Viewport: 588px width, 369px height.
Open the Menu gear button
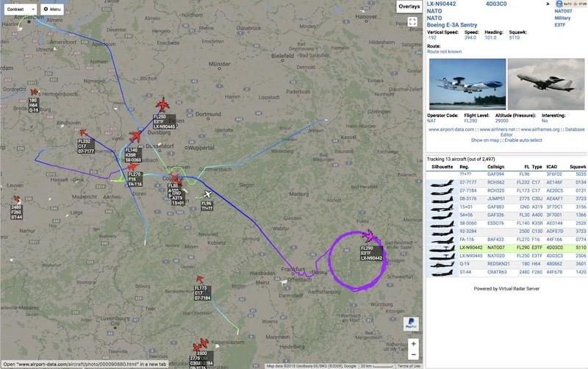[x=52, y=9]
